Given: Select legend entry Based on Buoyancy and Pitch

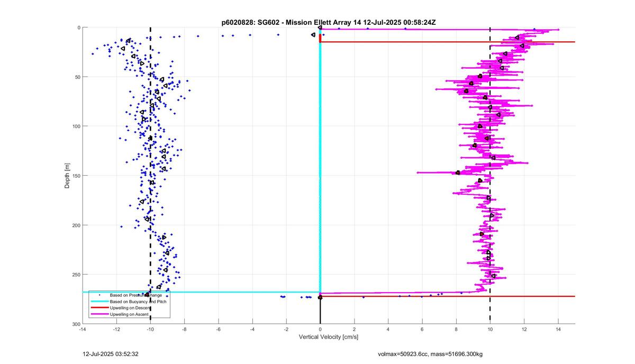Looking at the screenshot, I should pyautogui.click(x=138, y=301).
